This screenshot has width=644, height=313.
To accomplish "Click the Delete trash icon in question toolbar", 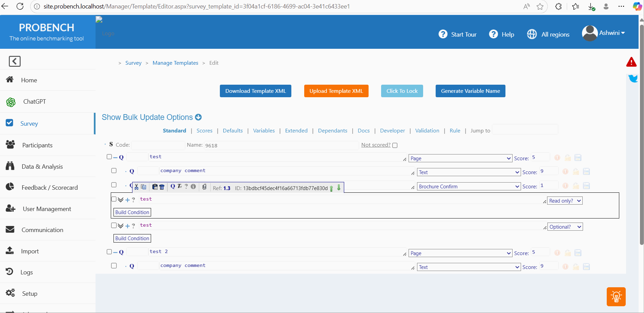I will (162, 187).
